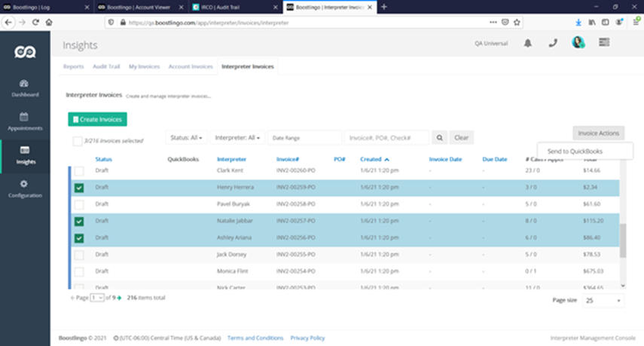Toggle the select-all invoices checkbox

coord(78,141)
